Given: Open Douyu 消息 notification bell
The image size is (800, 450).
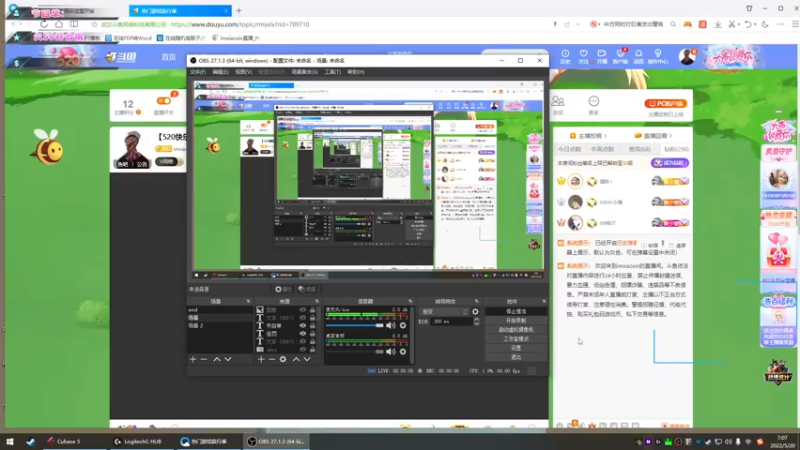Looking at the screenshot, I should pyautogui.click(x=638, y=56).
